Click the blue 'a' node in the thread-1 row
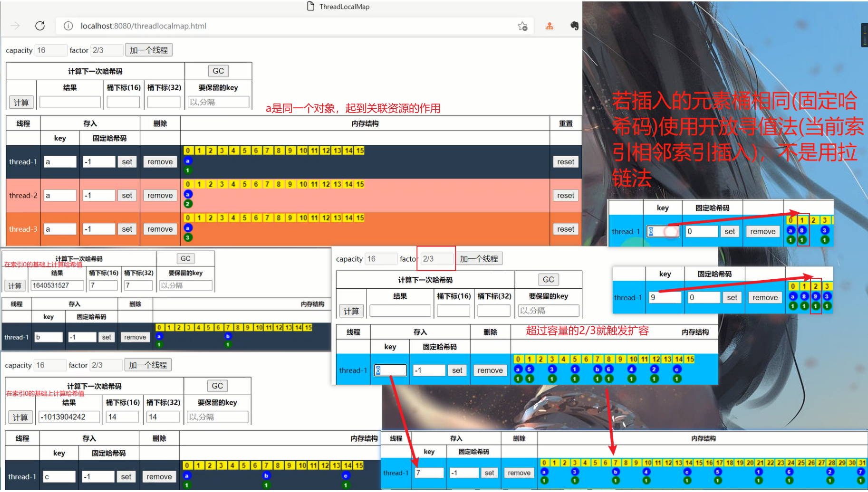Image resolution: width=868 pixels, height=492 pixels. [x=188, y=161]
